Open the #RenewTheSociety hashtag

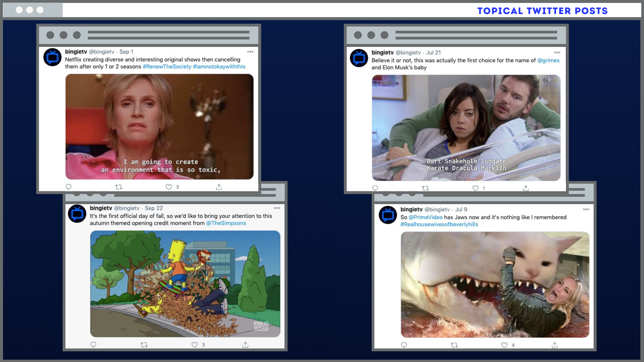pos(167,67)
